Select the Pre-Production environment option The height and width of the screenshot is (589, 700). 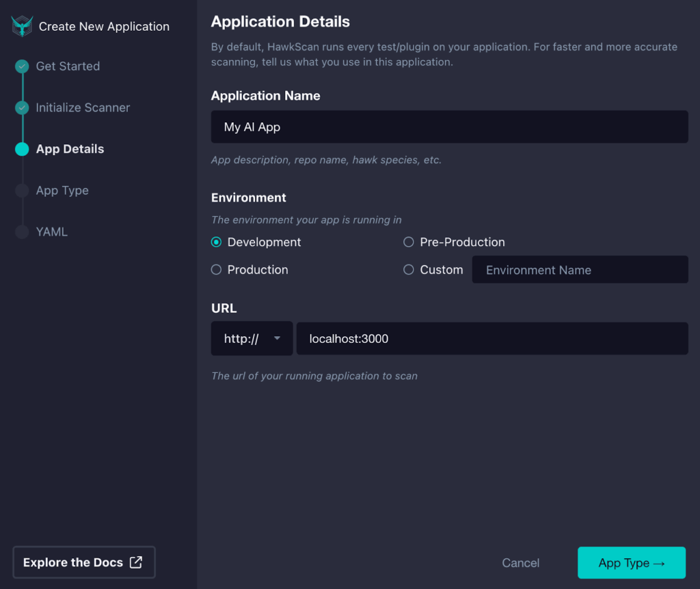tap(408, 242)
